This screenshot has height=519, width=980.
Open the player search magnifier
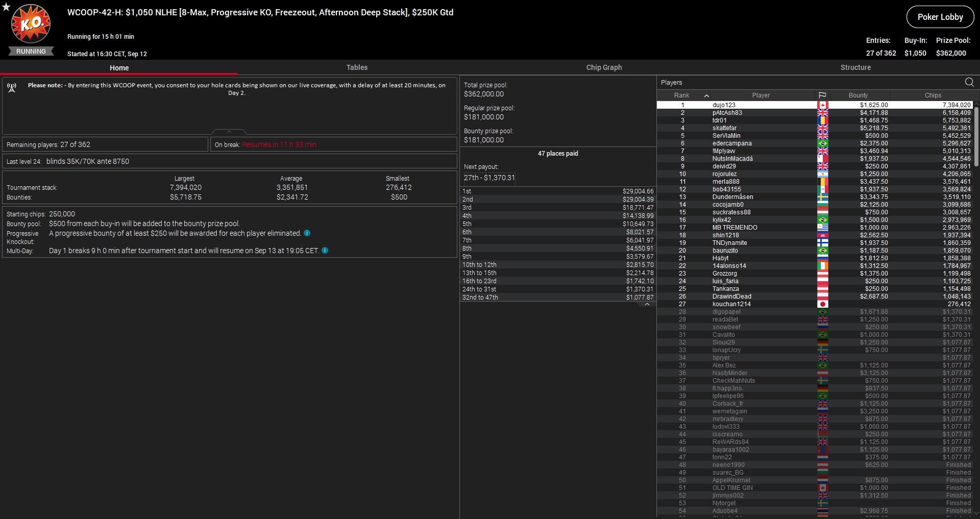click(x=969, y=82)
